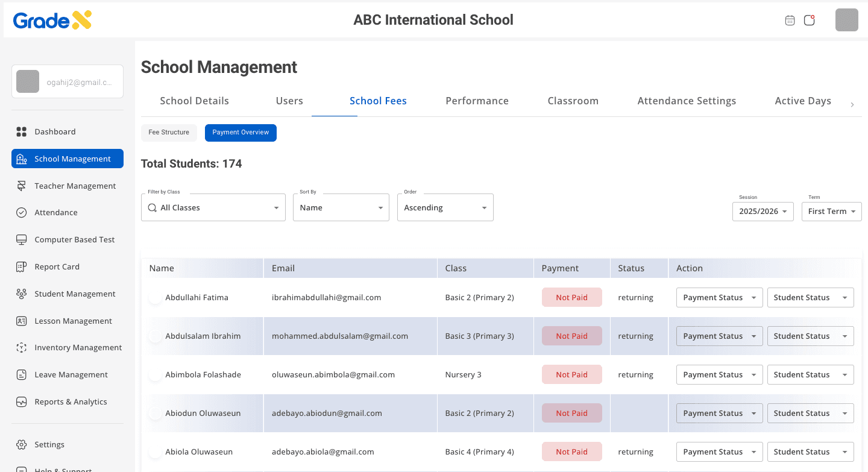Change Sort By from Name
Screen dimensions: 868x472
341,207
